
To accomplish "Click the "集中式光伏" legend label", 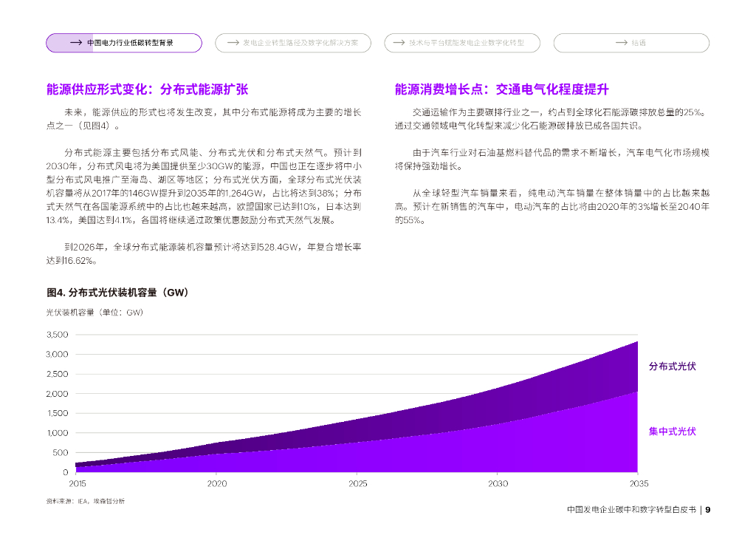I will [x=673, y=432].
